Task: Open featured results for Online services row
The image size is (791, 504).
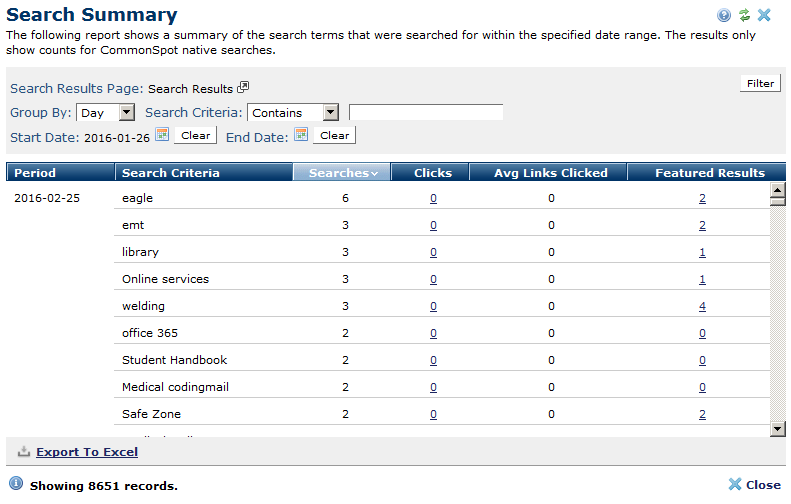Action: coord(702,279)
